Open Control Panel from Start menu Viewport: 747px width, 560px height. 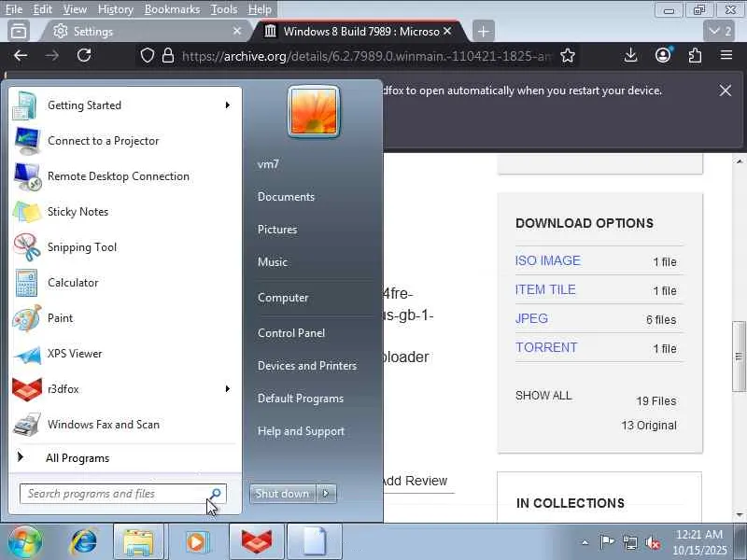[x=291, y=333]
